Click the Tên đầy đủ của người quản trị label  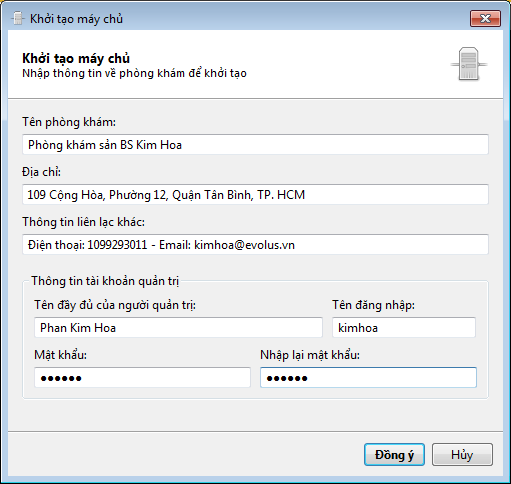[x=115, y=305]
